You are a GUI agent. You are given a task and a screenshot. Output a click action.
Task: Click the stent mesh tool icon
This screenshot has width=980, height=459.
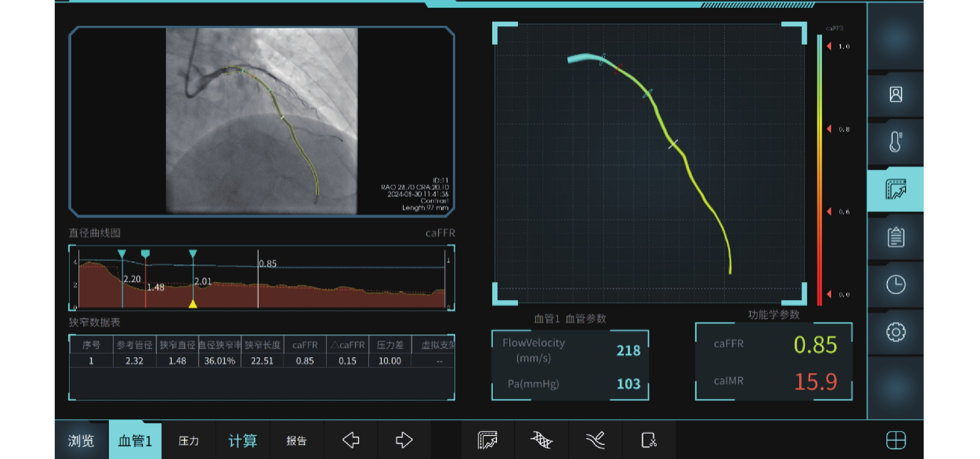coord(541,440)
